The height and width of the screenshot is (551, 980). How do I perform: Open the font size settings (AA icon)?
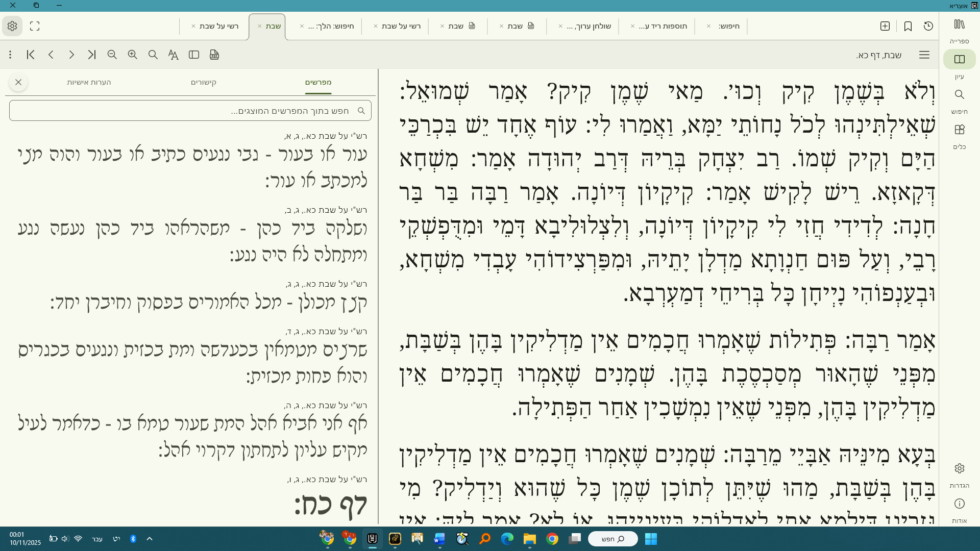click(x=173, y=55)
